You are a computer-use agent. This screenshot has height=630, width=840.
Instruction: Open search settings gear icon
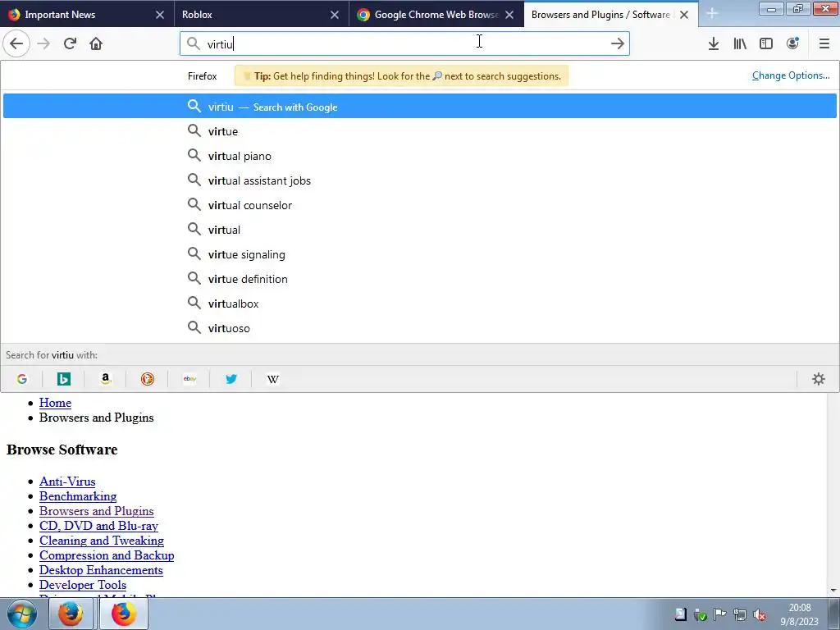pos(818,379)
